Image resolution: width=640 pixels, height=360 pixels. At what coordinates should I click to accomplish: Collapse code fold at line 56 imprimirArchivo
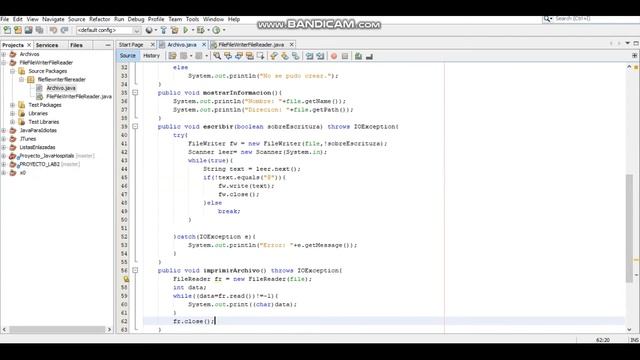135,270
